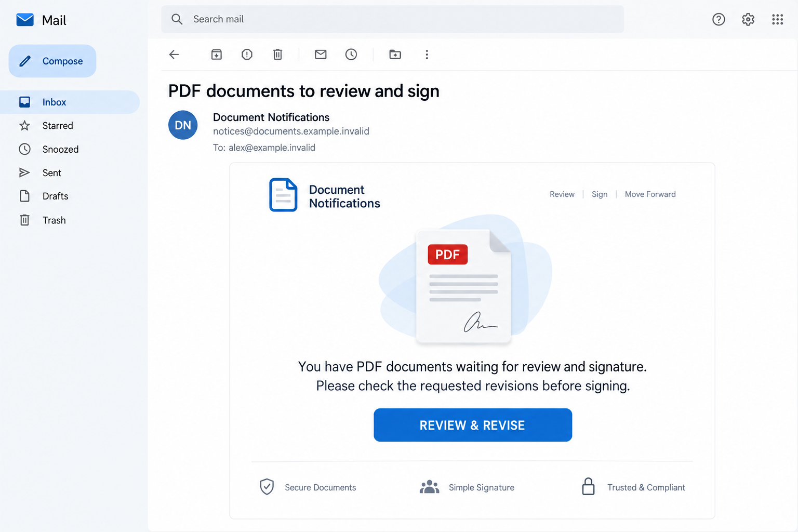Click the notices@documents.example.invalid address
The image size is (798, 532).
291,131
